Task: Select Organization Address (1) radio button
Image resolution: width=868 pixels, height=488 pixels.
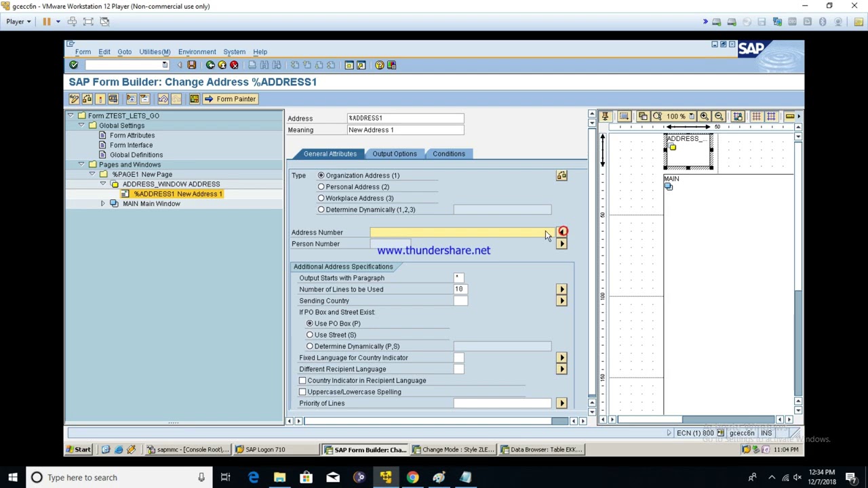Action: 321,176
